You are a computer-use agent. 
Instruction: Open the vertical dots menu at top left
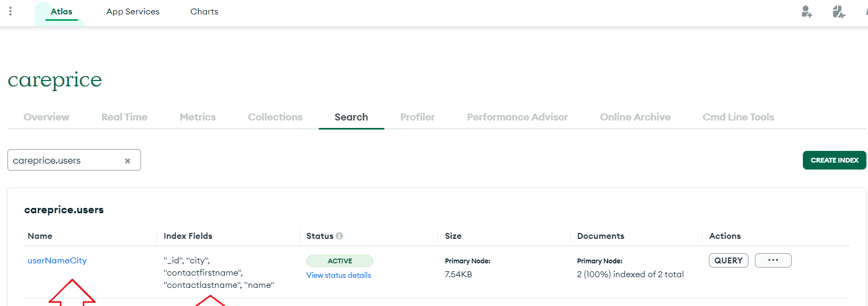10,11
